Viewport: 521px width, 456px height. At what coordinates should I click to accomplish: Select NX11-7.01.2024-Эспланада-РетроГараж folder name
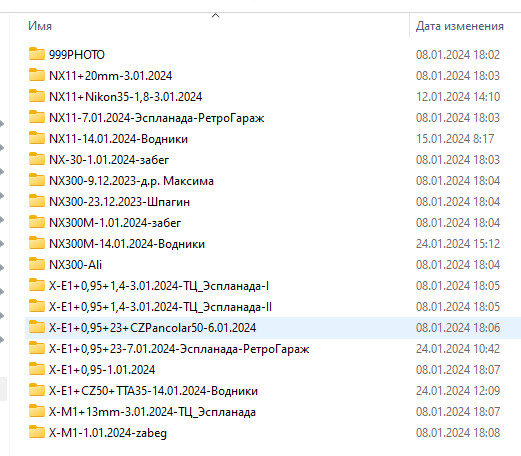pyautogui.click(x=157, y=118)
